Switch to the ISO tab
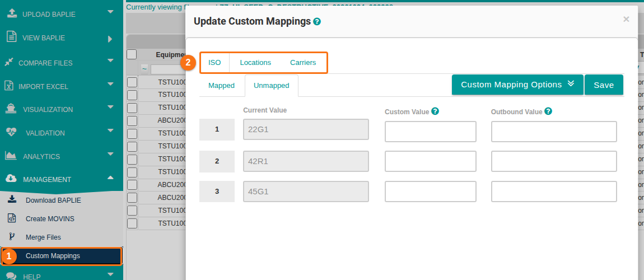Viewport: 644px width, 280px height. coord(214,63)
